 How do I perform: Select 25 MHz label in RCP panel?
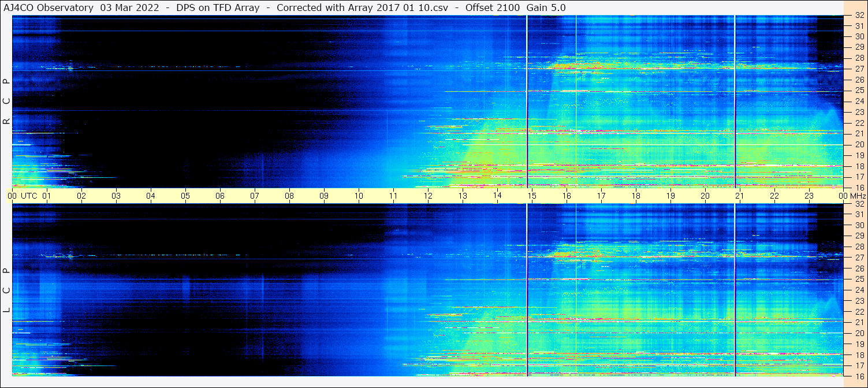[859, 91]
